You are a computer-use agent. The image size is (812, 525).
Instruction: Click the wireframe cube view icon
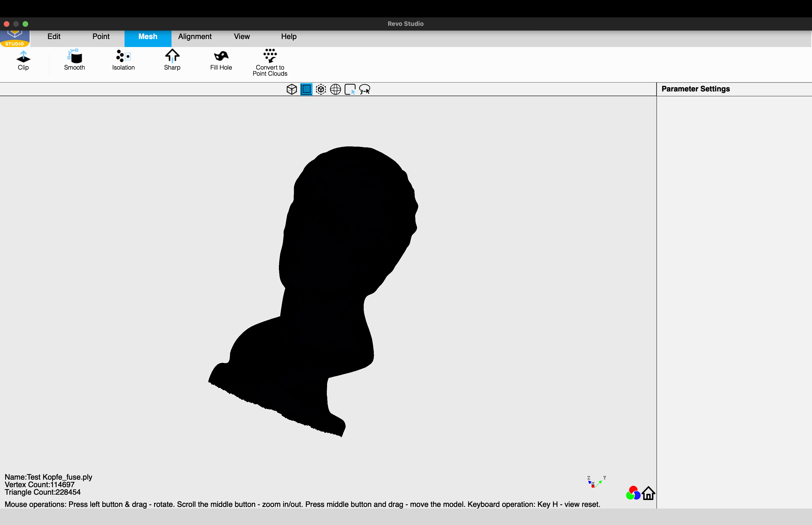[292, 89]
